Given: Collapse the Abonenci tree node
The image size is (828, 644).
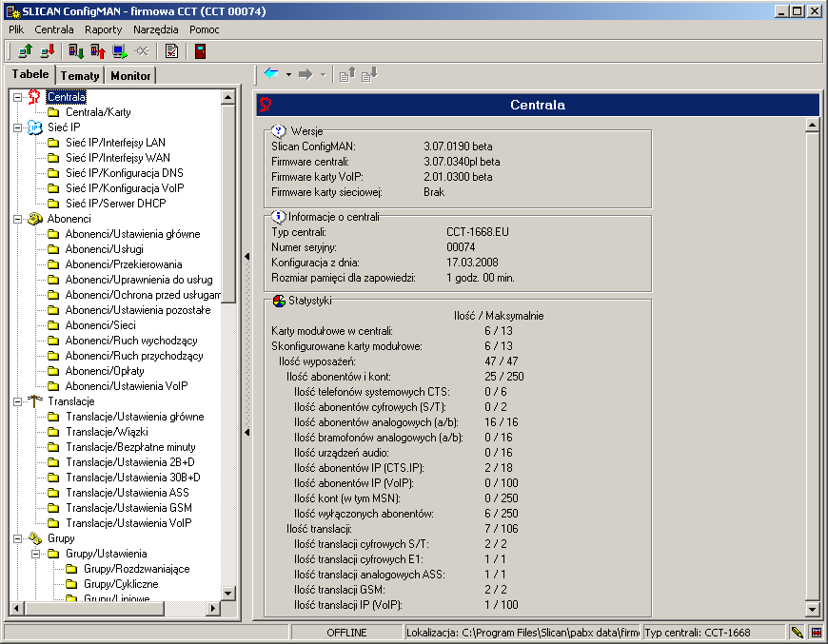Looking at the screenshot, I should pos(17,219).
